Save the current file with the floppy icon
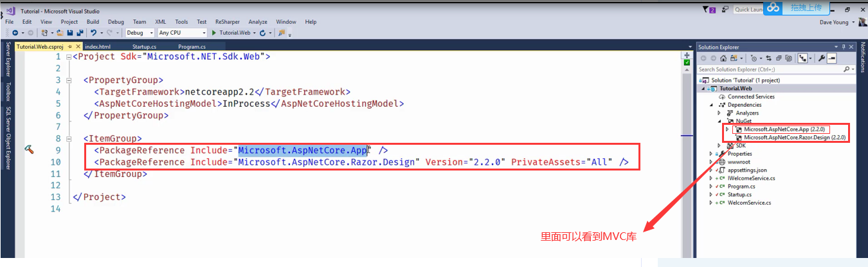Screen dimensions: 868x267 (69, 33)
